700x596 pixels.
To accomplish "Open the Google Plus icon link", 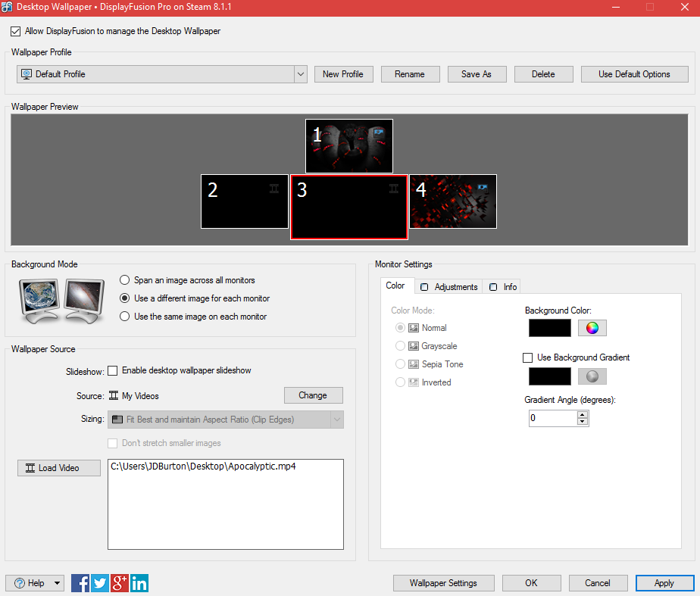I will [120, 583].
